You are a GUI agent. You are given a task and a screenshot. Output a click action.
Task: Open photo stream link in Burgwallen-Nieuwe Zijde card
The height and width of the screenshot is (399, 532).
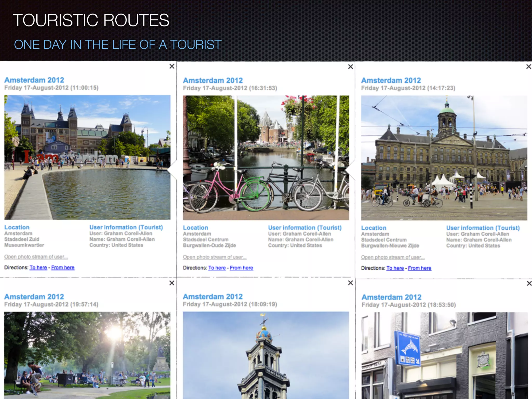[393, 257]
